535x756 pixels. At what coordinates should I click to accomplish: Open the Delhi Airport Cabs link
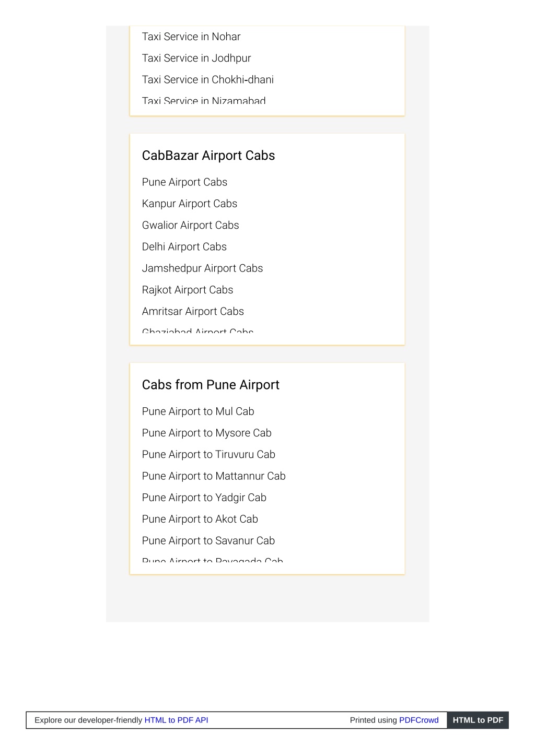[184, 246]
